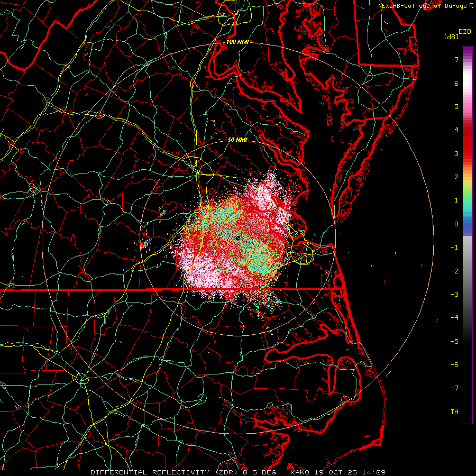476x476 pixels.
Task: Click the TH label on the legend
Action: point(454,412)
